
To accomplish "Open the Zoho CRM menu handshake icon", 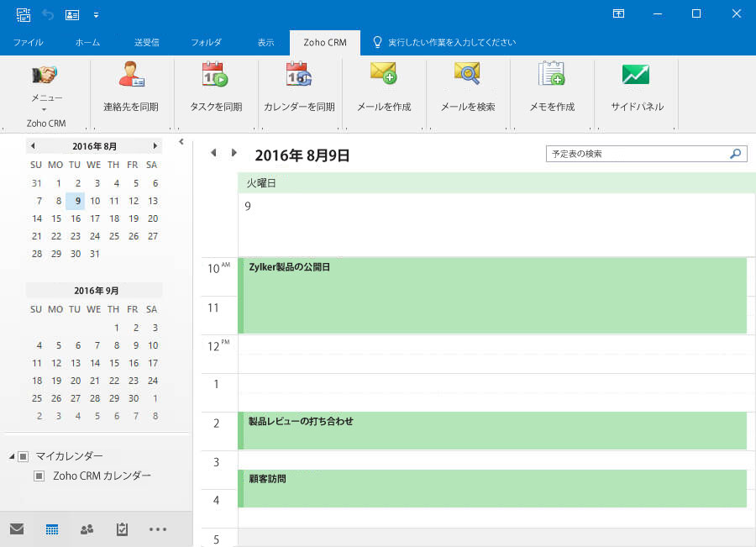I will [x=45, y=74].
